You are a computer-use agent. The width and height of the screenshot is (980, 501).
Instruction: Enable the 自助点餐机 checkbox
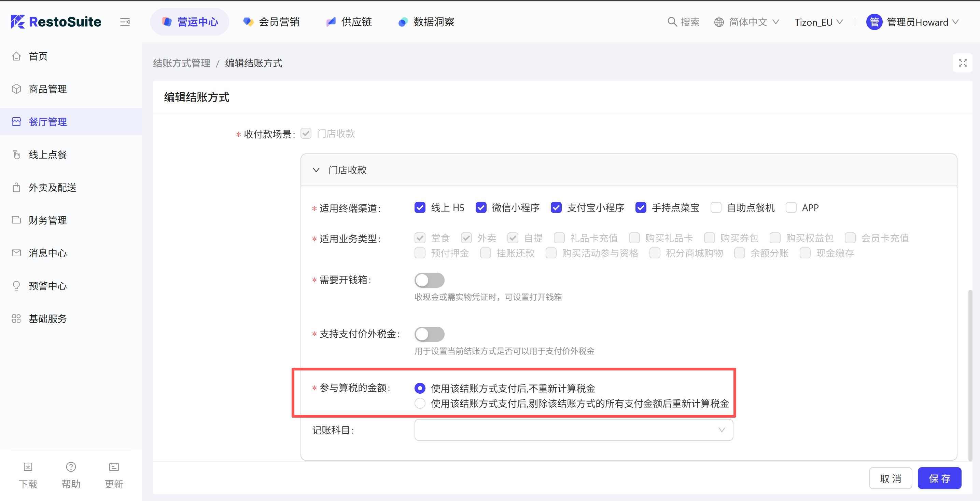pyautogui.click(x=716, y=208)
